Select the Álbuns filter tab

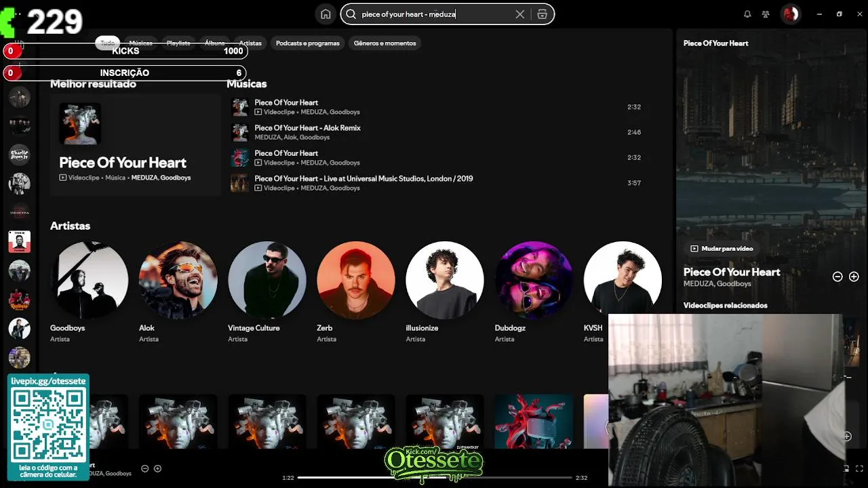click(214, 43)
